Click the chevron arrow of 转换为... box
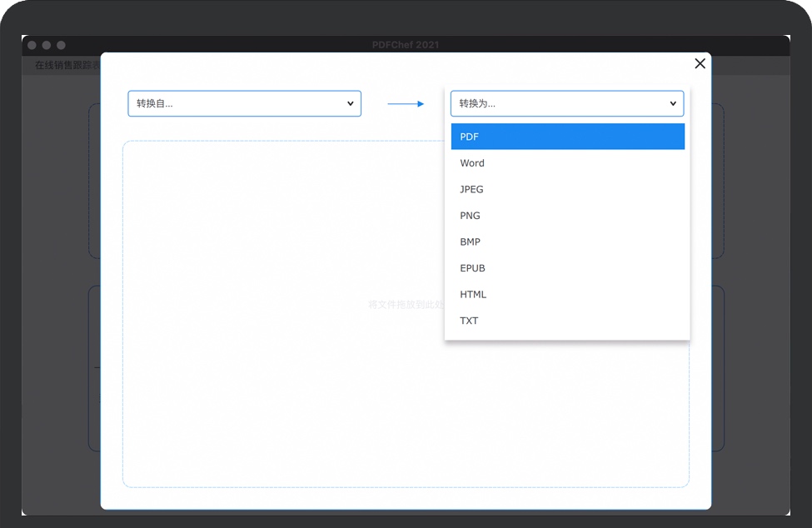 (x=673, y=103)
